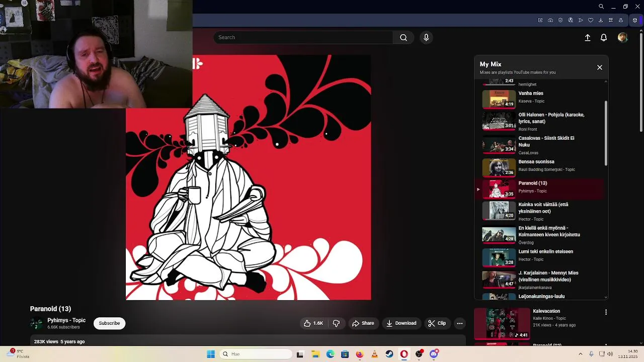Close the My Mix playlist panel
This screenshot has width=644, height=362.
pyautogui.click(x=600, y=67)
